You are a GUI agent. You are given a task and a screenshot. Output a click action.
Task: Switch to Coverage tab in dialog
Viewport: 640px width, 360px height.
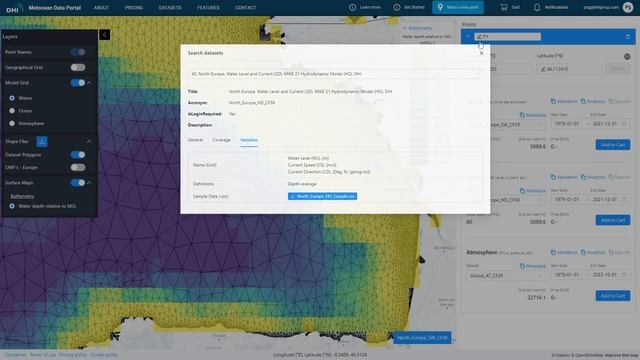[221, 140]
